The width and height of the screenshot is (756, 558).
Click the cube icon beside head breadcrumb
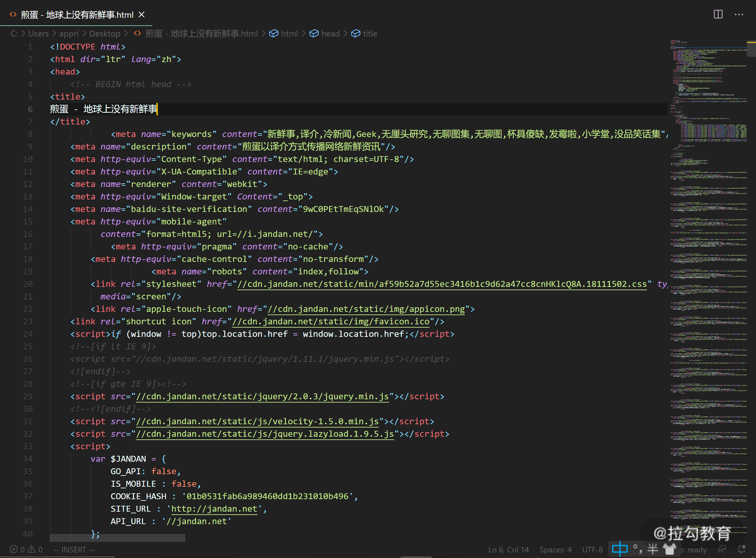click(x=314, y=34)
